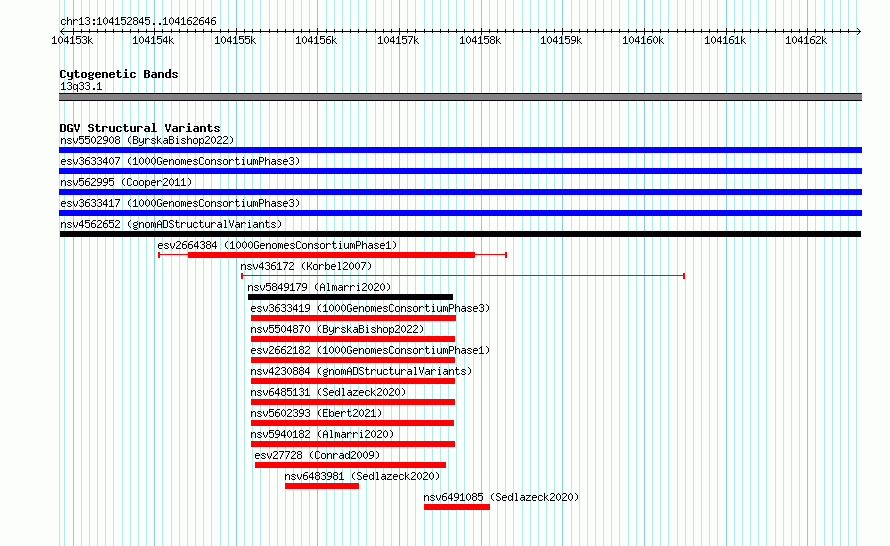
Task: Open the nsv4230884 (gnomADStructuralVariants) label
Action: click(x=361, y=371)
